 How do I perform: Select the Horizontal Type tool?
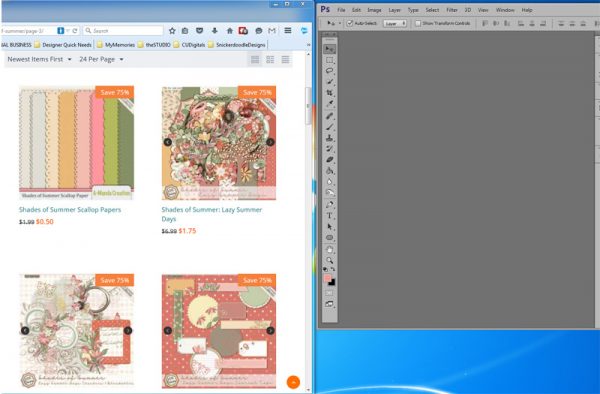[x=329, y=216]
